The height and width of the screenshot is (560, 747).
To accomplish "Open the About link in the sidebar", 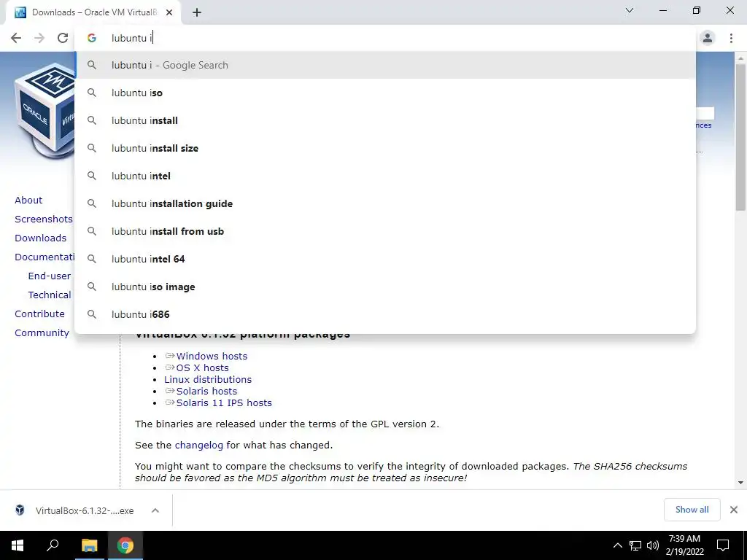I will coord(28,200).
